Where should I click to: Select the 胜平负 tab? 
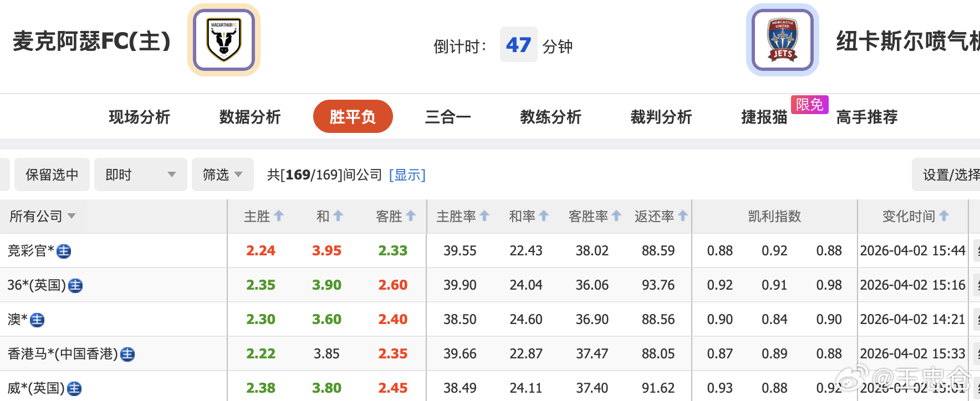pyautogui.click(x=353, y=116)
